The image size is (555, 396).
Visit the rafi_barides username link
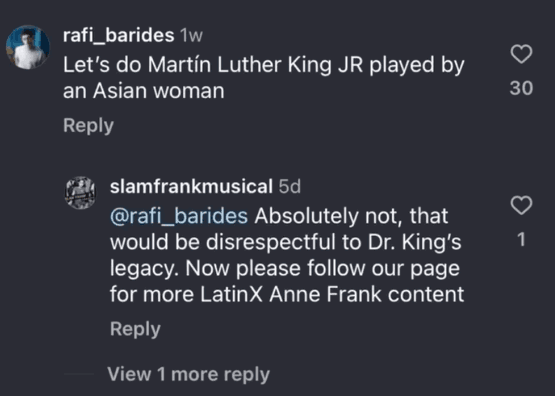pos(119,35)
